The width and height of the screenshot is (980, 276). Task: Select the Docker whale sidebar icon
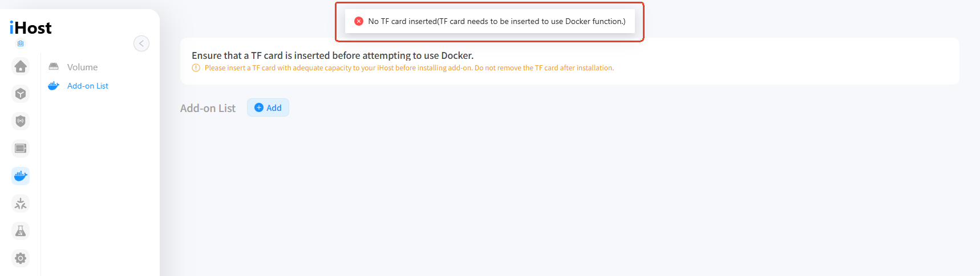(21, 176)
